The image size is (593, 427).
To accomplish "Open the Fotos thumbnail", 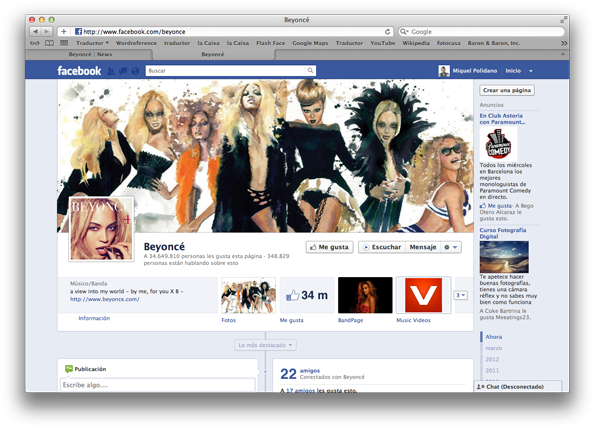I will point(248,295).
